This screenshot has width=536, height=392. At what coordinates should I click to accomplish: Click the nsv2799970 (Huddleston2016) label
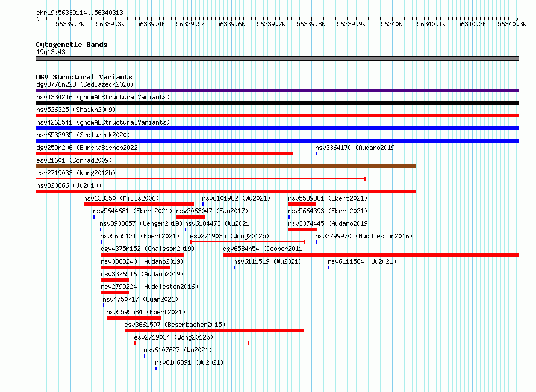364,236
